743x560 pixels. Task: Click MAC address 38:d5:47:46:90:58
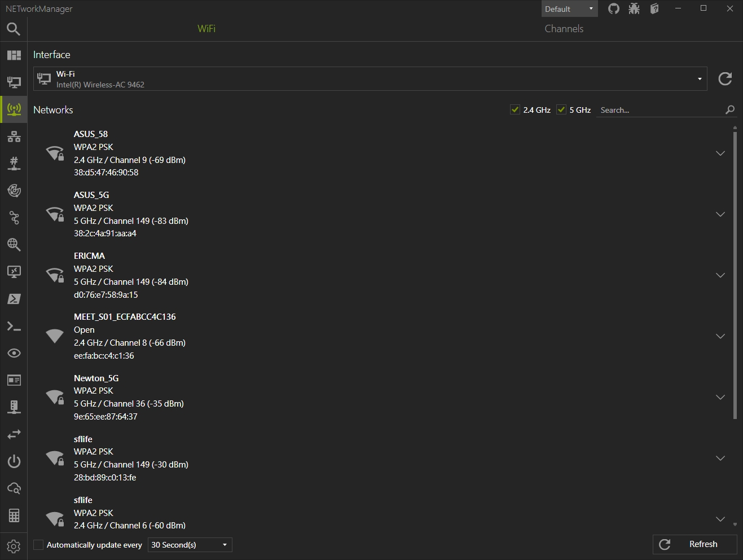click(x=106, y=173)
